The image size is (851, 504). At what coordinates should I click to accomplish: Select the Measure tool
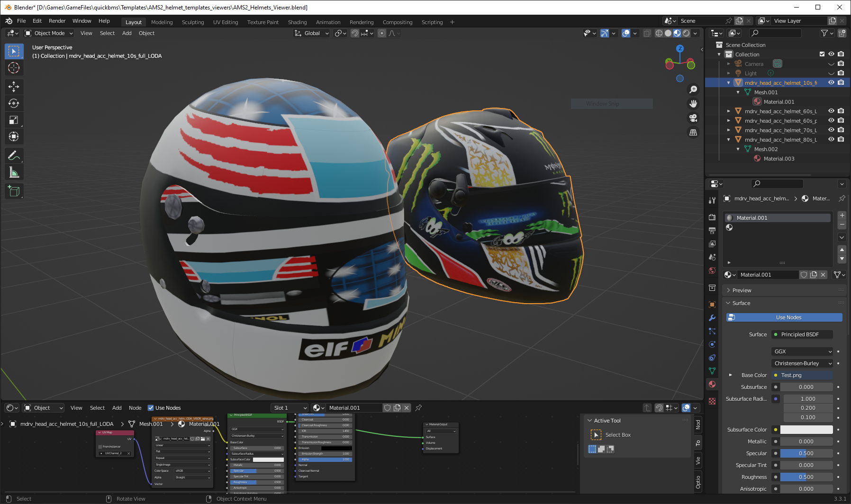pos(14,173)
